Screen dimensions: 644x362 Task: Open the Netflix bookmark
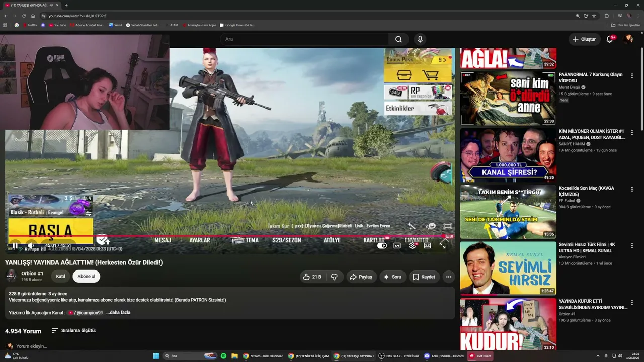click(x=30, y=25)
